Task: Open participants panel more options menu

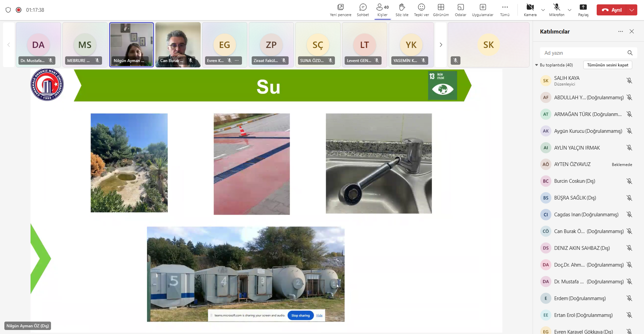Action: coord(621,32)
